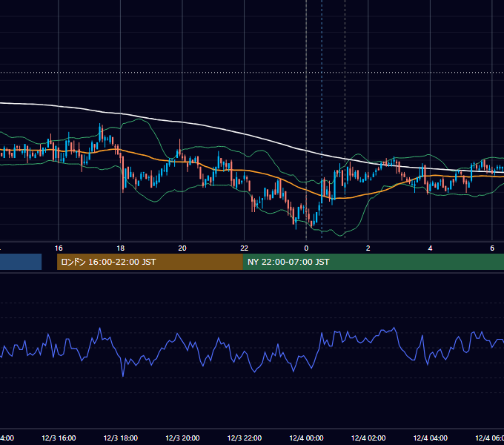Click the 12/4 00:00 time axis label
This screenshot has height=445, width=504.
point(306,438)
